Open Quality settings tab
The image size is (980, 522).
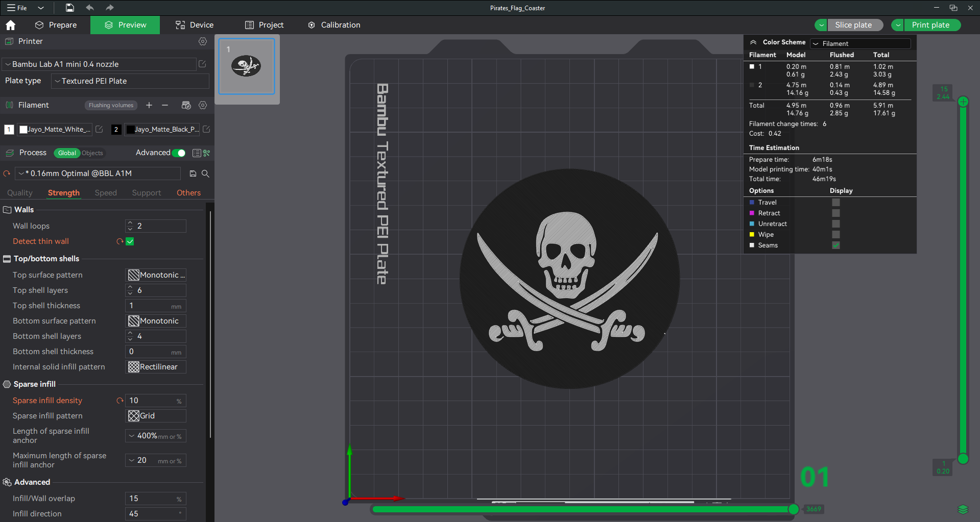20,193
